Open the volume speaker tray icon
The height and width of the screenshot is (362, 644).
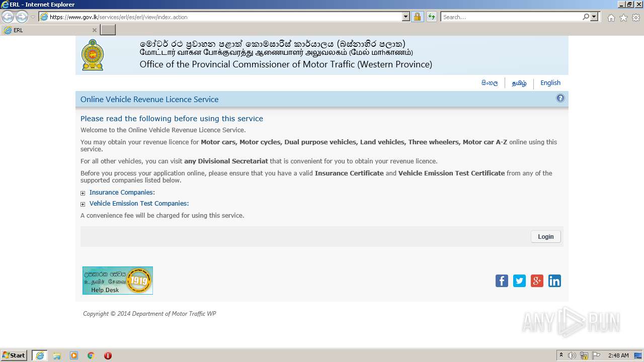(x=572, y=355)
